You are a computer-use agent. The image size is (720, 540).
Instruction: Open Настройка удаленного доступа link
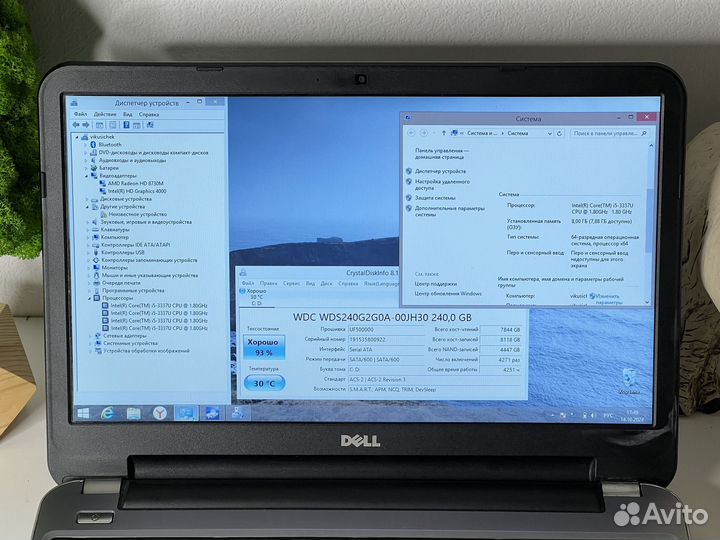point(442,185)
